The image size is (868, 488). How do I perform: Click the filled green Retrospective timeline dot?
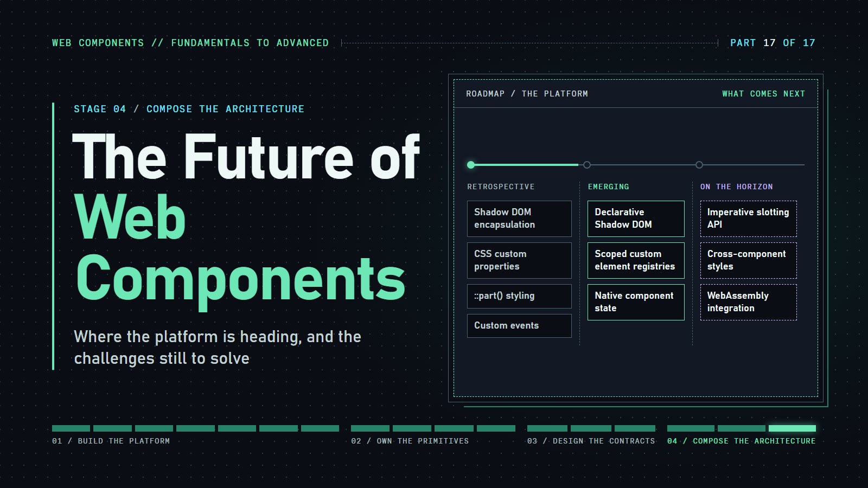[471, 165]
